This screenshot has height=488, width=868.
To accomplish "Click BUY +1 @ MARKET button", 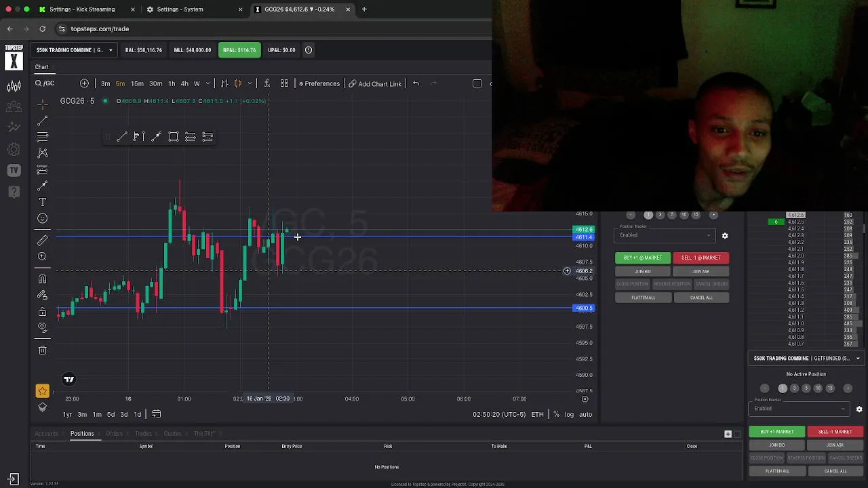I will point(642,258).
